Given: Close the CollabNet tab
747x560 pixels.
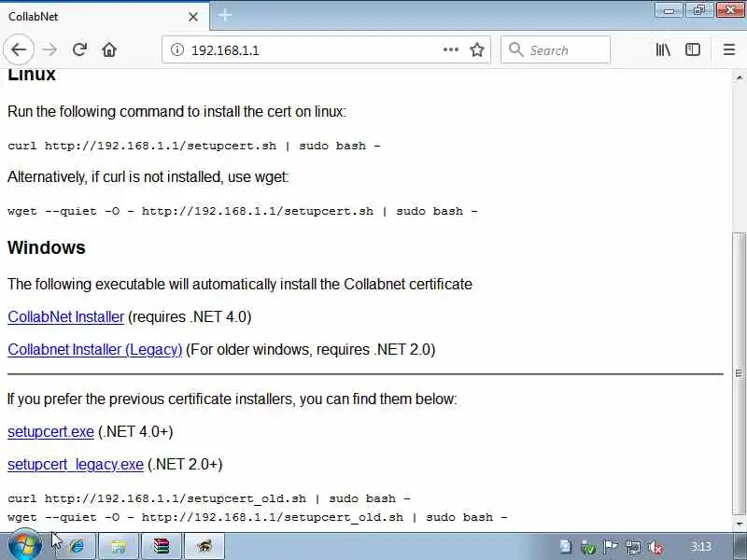Looking at the screenshot, I should pyautogui.click(x=193, y=17).
